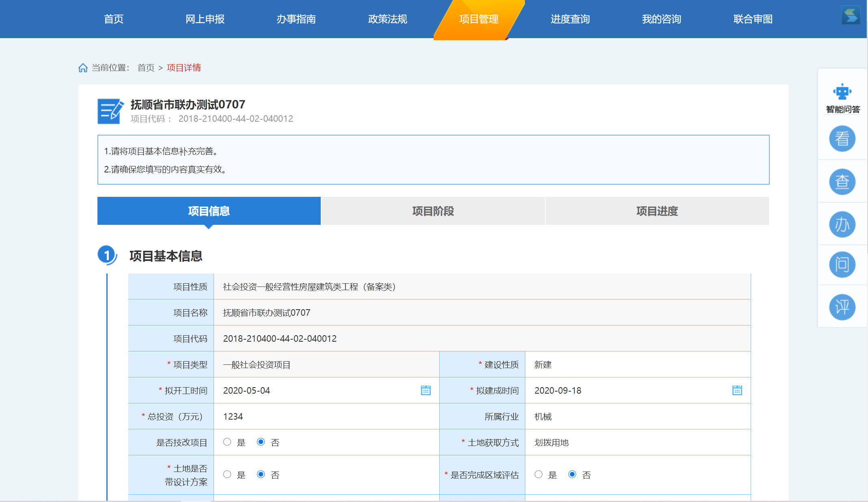Image resolution: width=868 pixels, height=502 pixels.
Task: Open the 项目类型 field showing 一般社会投资项目
Action: (x=326, y=364)
